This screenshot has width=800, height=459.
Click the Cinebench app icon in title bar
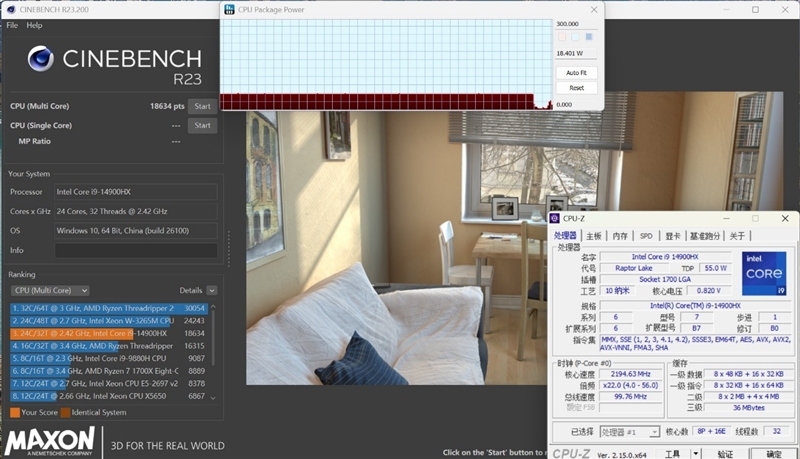[x=11, y=9]
